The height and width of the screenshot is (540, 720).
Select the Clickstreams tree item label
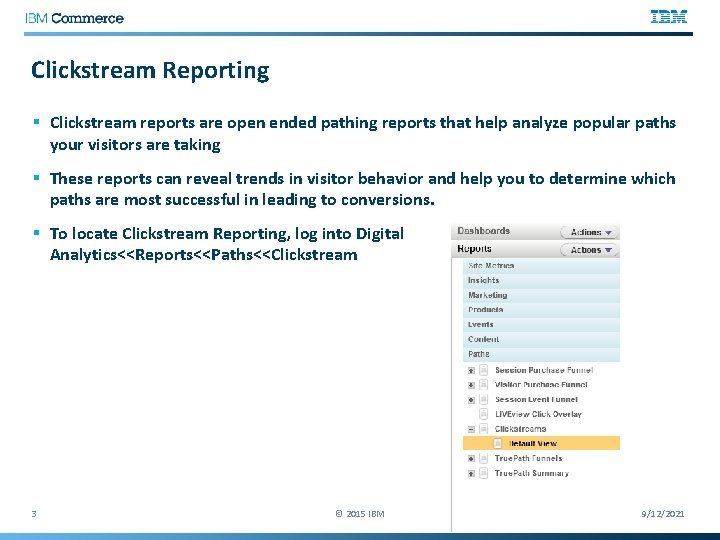click(x=520, y=429)
